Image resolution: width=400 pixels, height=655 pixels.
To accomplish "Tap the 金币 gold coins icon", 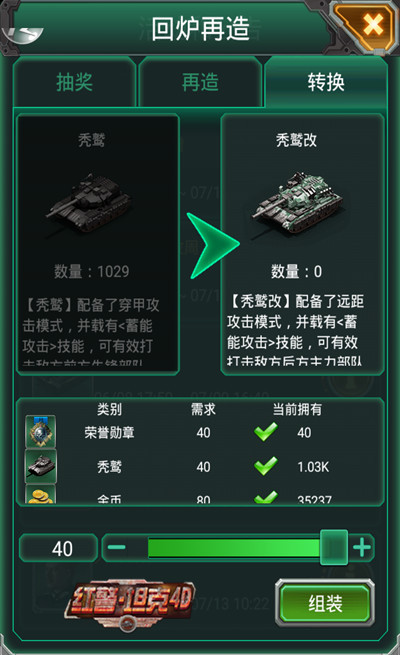I will click(41, 495).
